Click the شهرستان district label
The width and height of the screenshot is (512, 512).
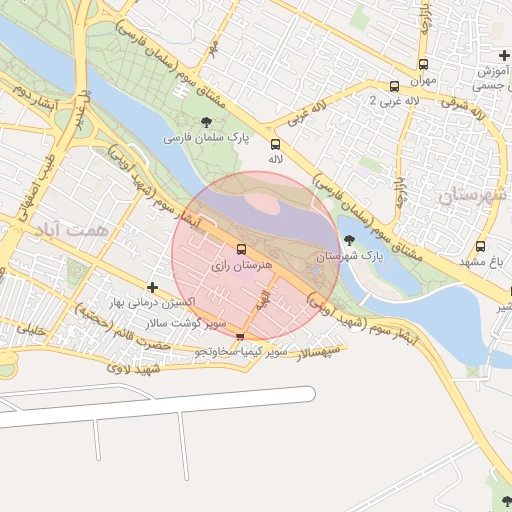(x=473, y=195)
